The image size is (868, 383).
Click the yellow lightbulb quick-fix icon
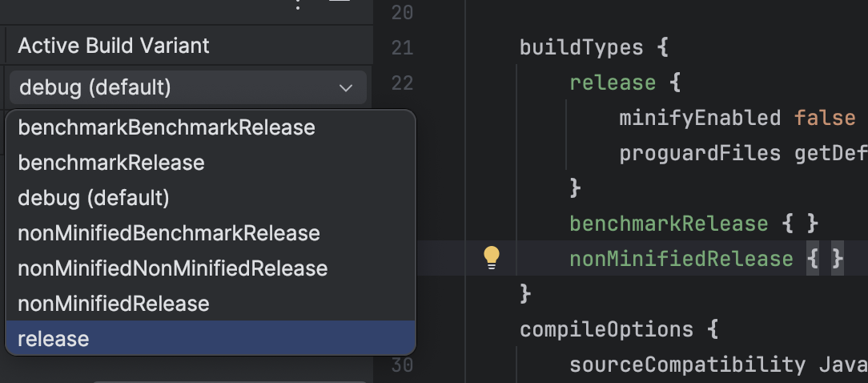(492, 257)
